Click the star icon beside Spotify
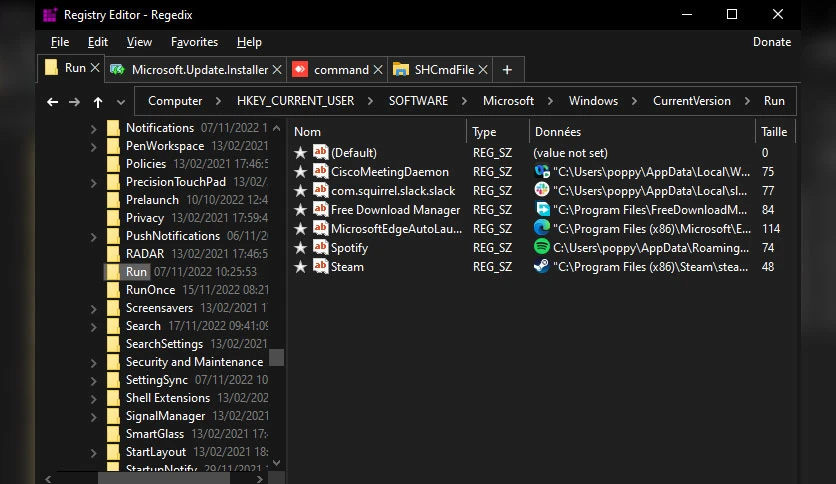Image resolution: width=836 pixels, height=484 pixels. point(300,248)
